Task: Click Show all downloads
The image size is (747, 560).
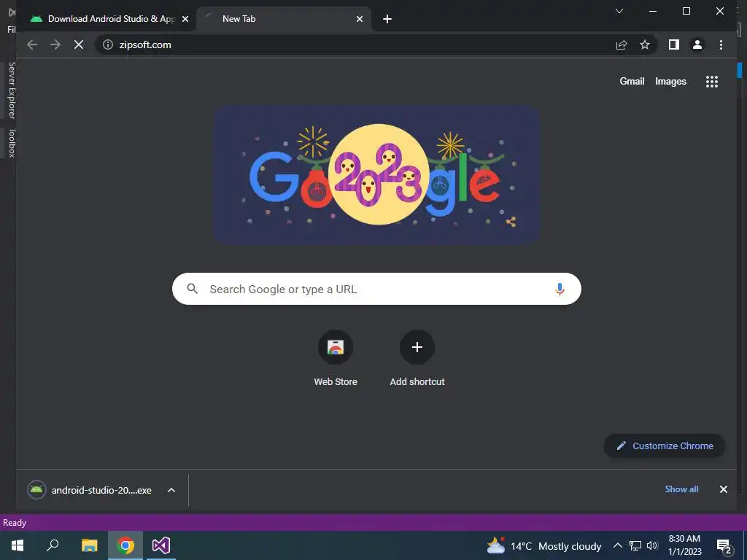Action: 682,489
